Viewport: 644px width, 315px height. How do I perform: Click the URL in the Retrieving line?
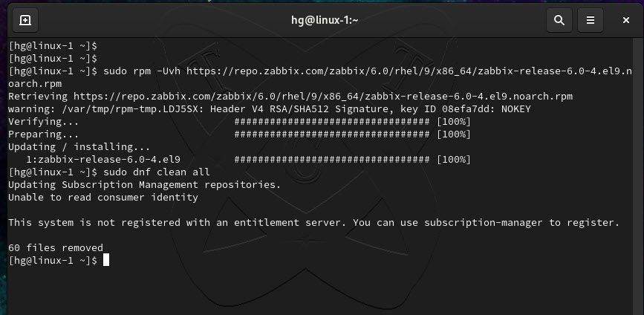point(323,97)
